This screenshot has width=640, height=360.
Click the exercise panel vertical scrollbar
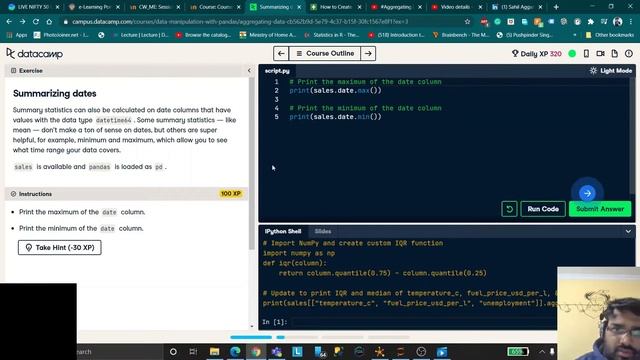pos(251,163)
